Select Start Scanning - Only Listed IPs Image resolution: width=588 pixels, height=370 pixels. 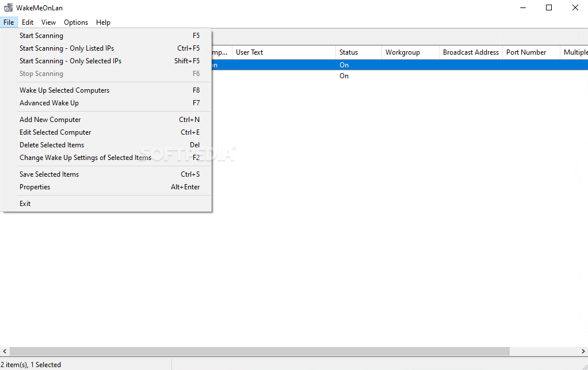(x=106, y=48)
